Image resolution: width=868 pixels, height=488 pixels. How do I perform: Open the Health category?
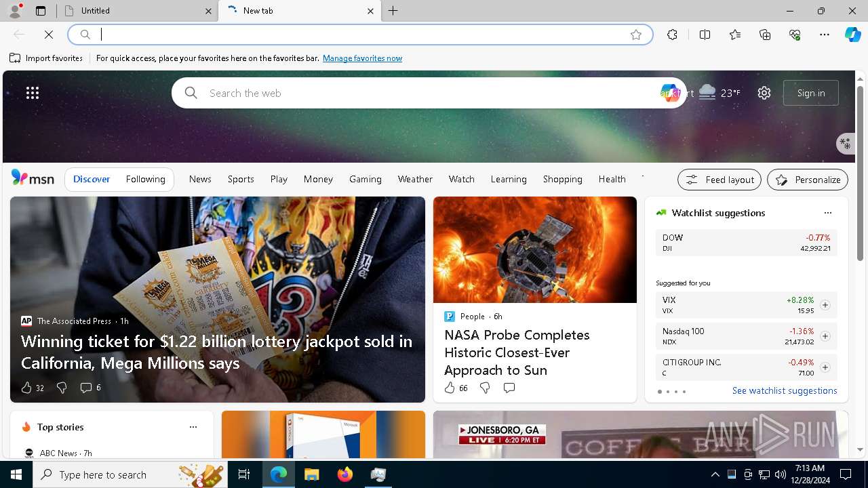pos(612,179)
